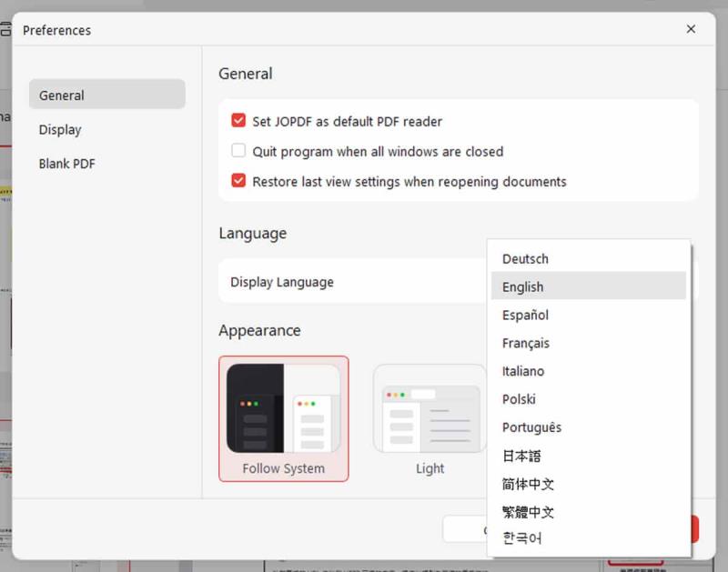Screen dimensions: 728x572
Task: Uncheck "Restore last view settings when reopening documents"
Action: [238, 182]
